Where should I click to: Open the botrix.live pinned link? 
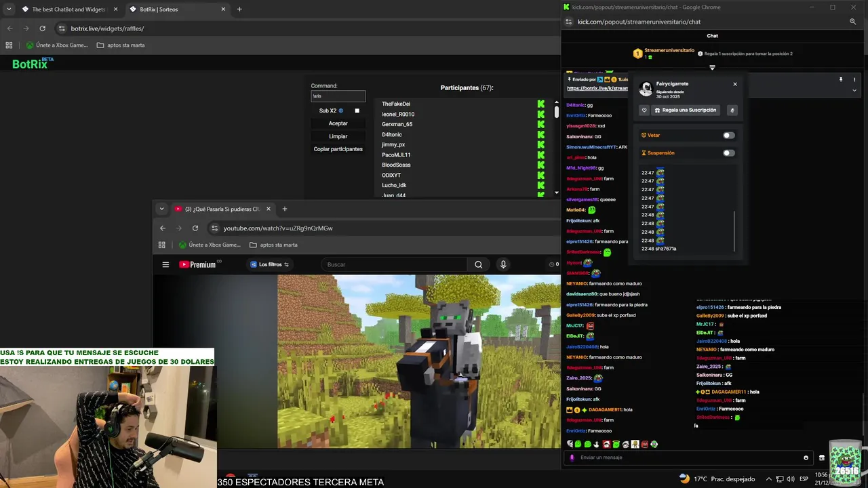pos(597,88)
